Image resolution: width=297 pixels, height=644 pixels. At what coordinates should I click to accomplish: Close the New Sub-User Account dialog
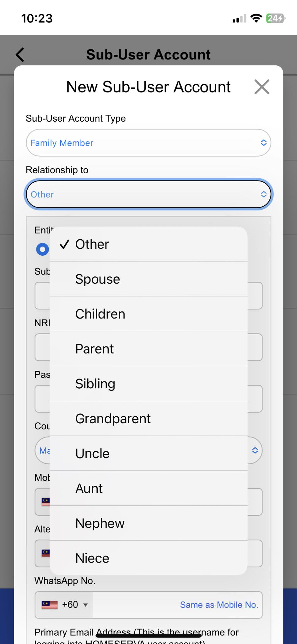tap(262, 87)
